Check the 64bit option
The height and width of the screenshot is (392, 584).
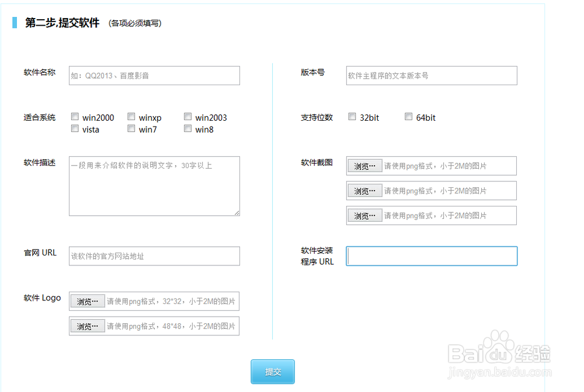click(408, 116)
